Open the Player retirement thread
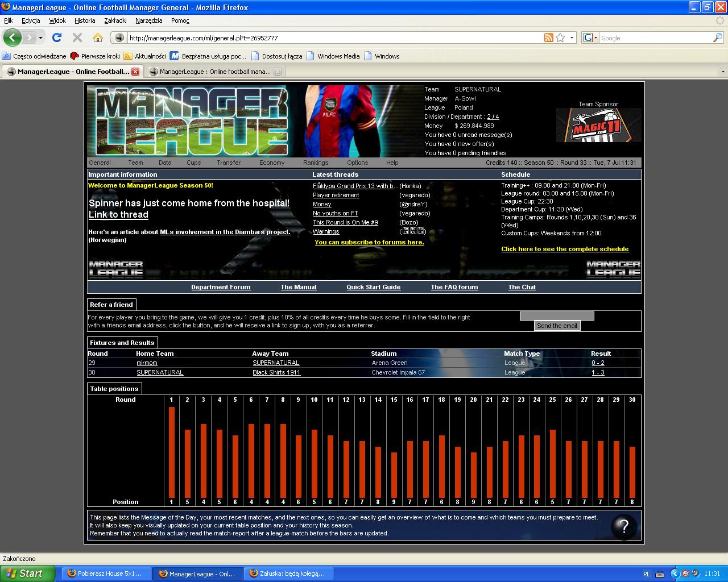The height and width of the screenshot is (582, 728). point(336,195)
